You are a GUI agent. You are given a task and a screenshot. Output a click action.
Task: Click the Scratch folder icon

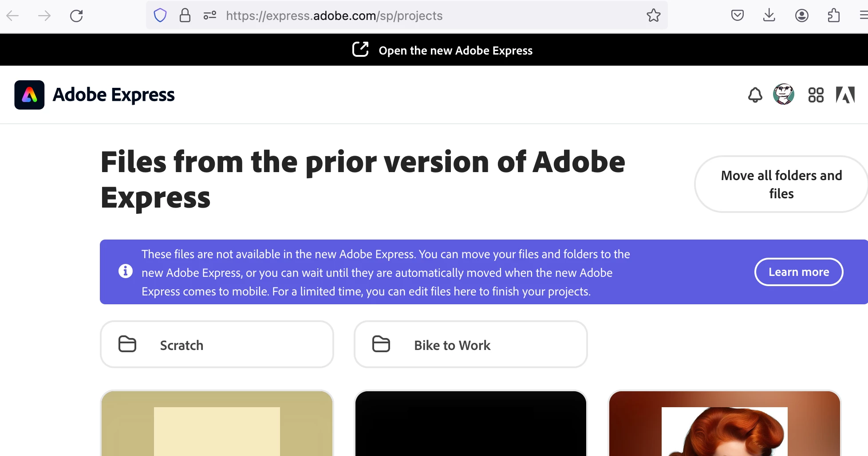coord(127,344)
